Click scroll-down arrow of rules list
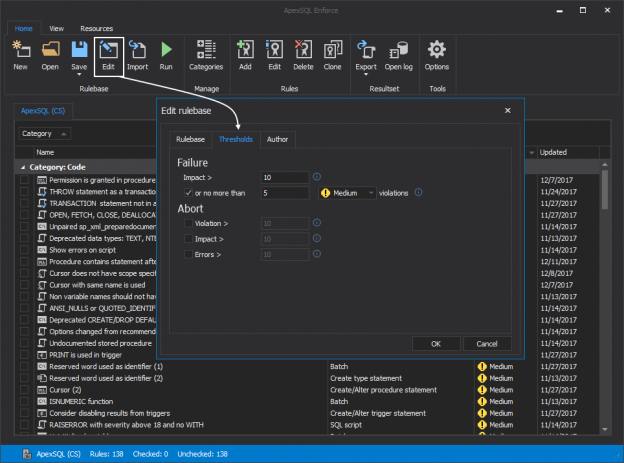 605,429
